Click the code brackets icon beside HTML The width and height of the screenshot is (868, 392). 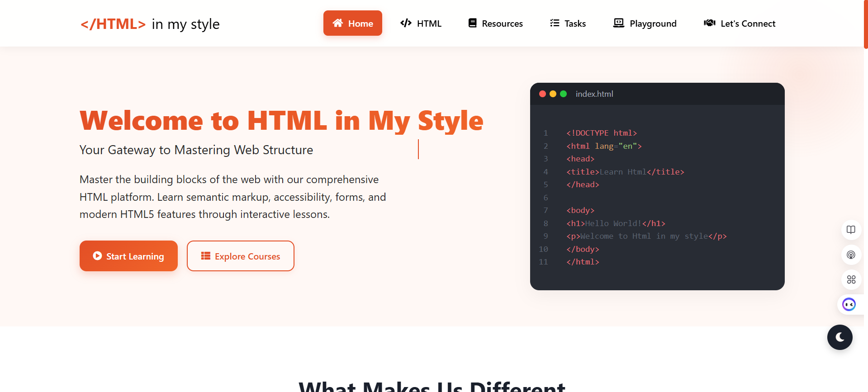(x=406, y=23)
